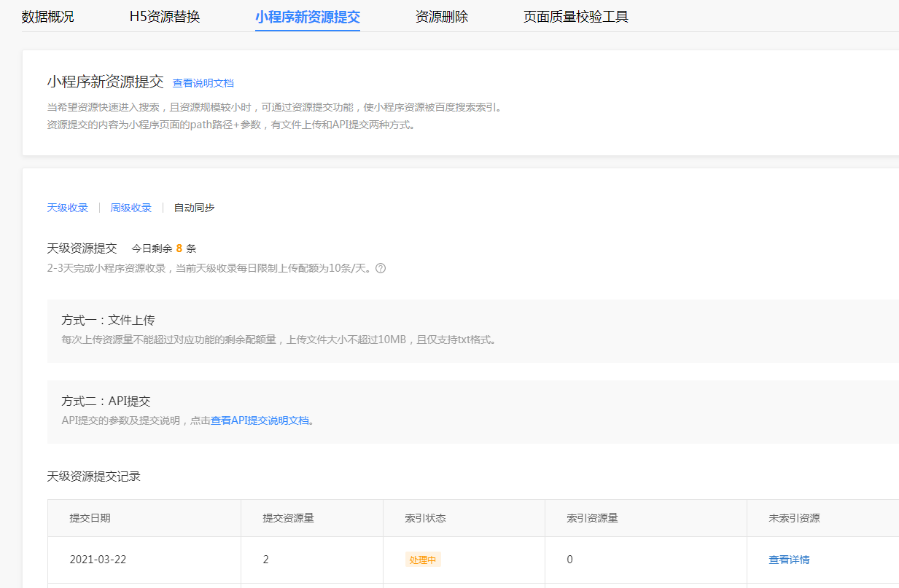This screenshot has height=588, width=899.
Task: Choose the 自动同步 sub-tab
Action: 195,208
